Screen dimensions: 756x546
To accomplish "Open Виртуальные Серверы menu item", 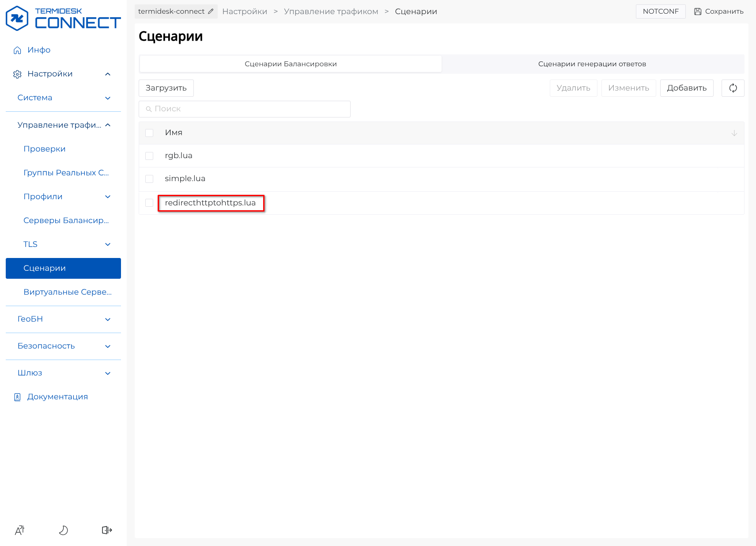I will [67, 292].
